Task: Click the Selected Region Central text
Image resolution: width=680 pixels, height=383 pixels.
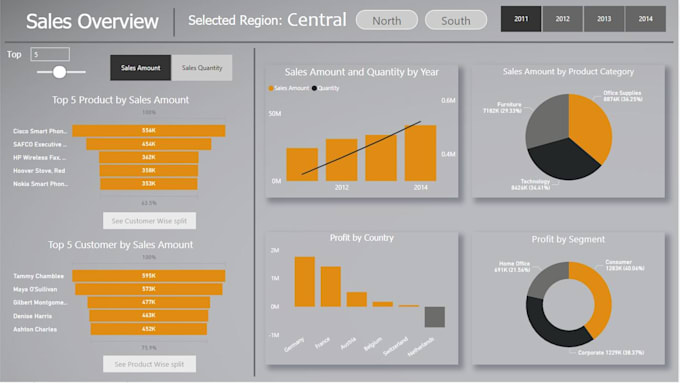Action: tap(267, 20)
